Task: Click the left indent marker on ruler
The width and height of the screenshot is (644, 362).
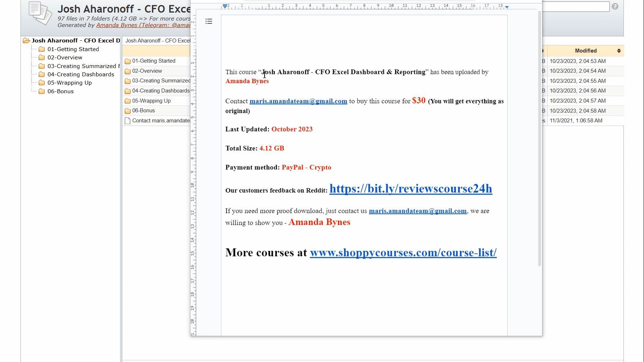Action: pyautogui.click(x=225, y=6)
